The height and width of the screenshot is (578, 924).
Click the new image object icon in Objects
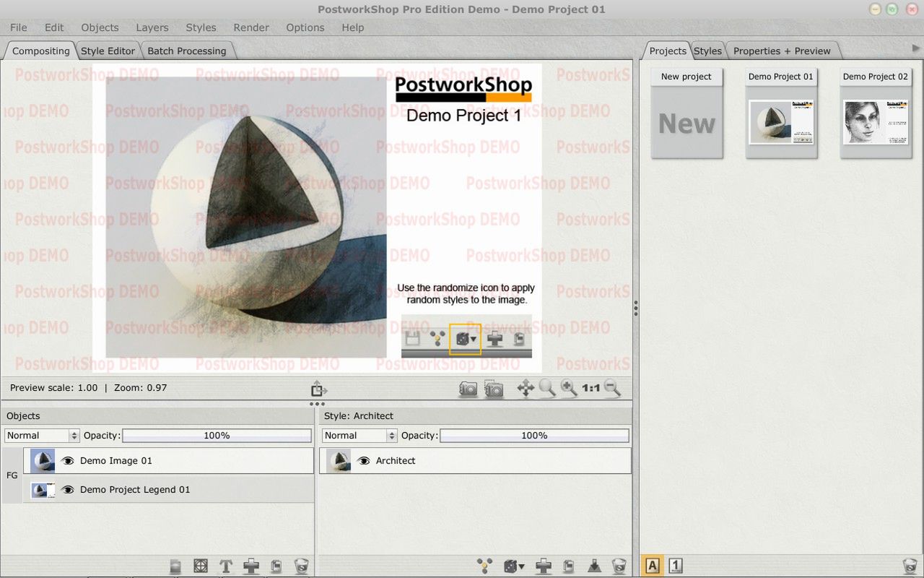(175, 567)
